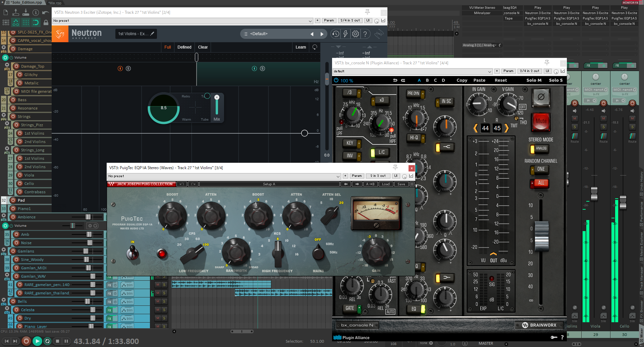This screenshot has height=347, width=644.
Task: Toggle bx_console plugin power icon
Action: (336, 80)
